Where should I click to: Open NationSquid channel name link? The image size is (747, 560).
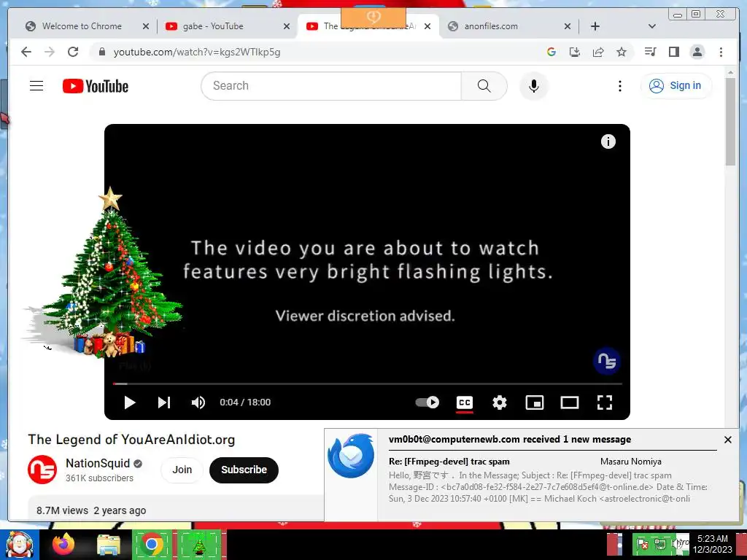pyautogui.click(x=98, y=463)
